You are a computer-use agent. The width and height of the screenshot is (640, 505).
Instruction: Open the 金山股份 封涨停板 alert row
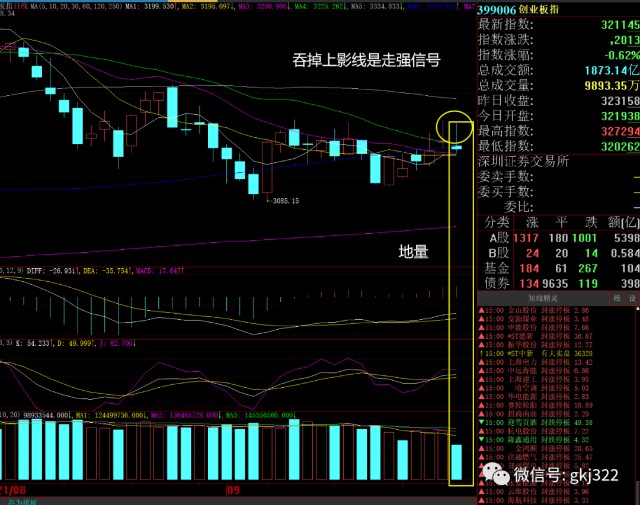pyautogui.click(x=534, y=310)
